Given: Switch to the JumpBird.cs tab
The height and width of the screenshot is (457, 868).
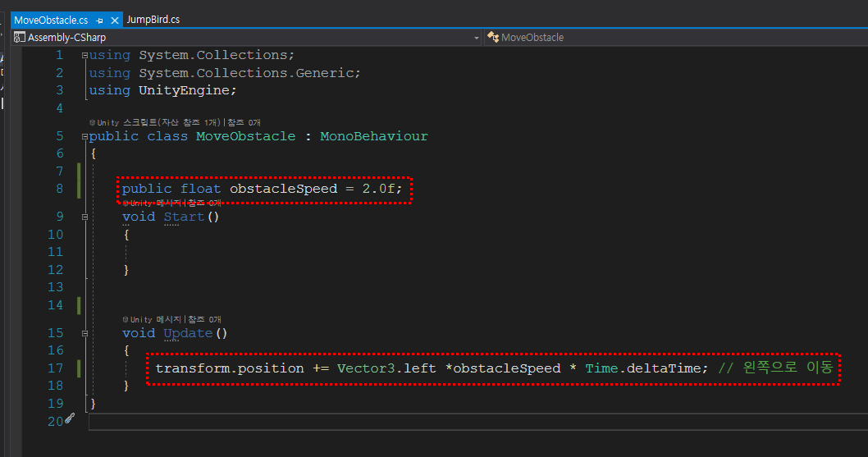Looking at the screenshot, I should click(153, 20).
